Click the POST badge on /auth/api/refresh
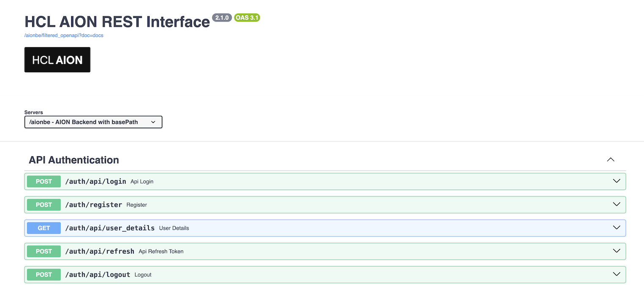Image resolution: width=644 pixels, height=288 pixels. (x=44, y=251)
